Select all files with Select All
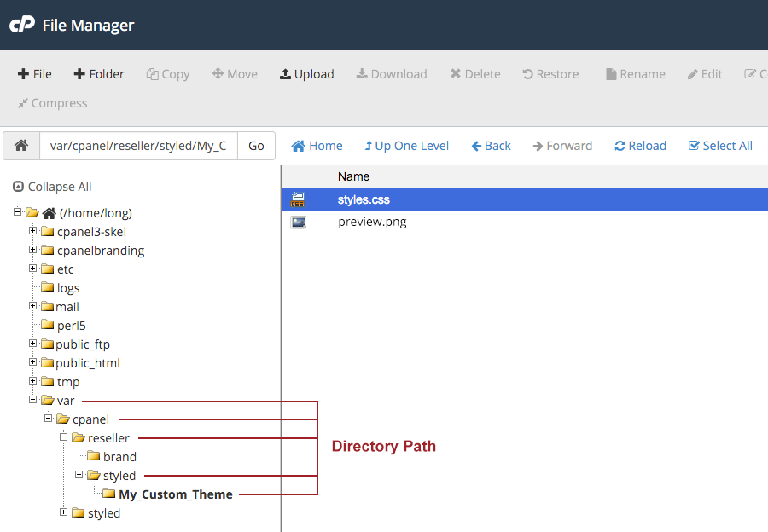Screen dimensions: 768x532 pos(720,146)
